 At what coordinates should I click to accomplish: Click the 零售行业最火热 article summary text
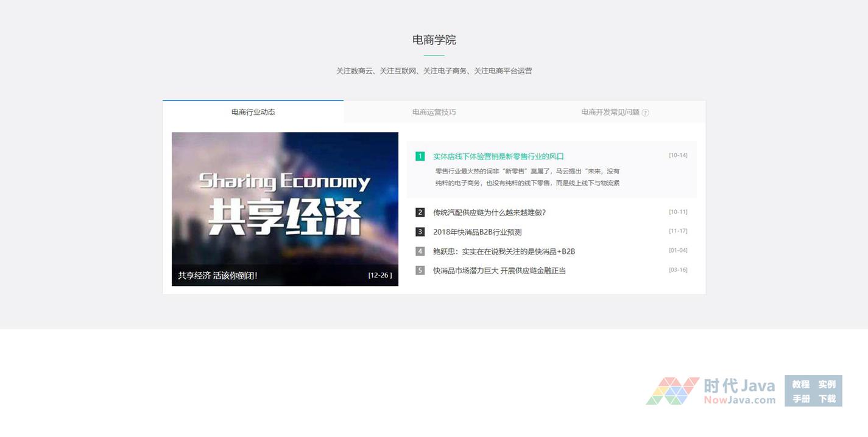[x=527, y=177]
